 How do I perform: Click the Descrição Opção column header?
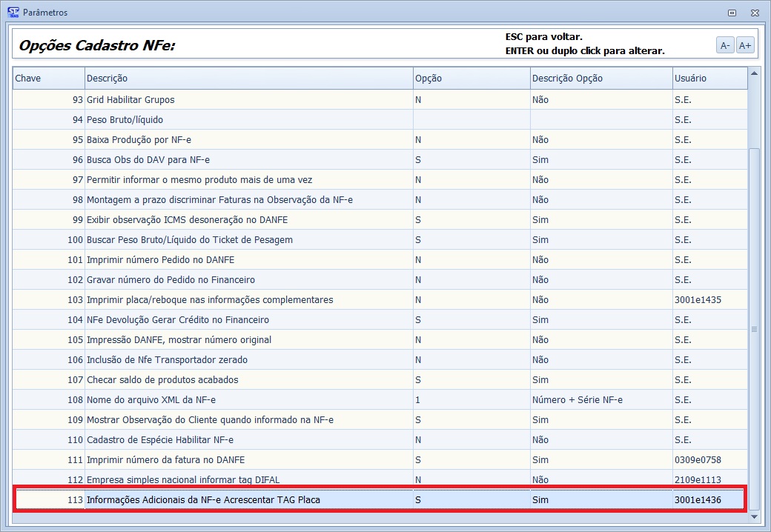click(600, 79)
